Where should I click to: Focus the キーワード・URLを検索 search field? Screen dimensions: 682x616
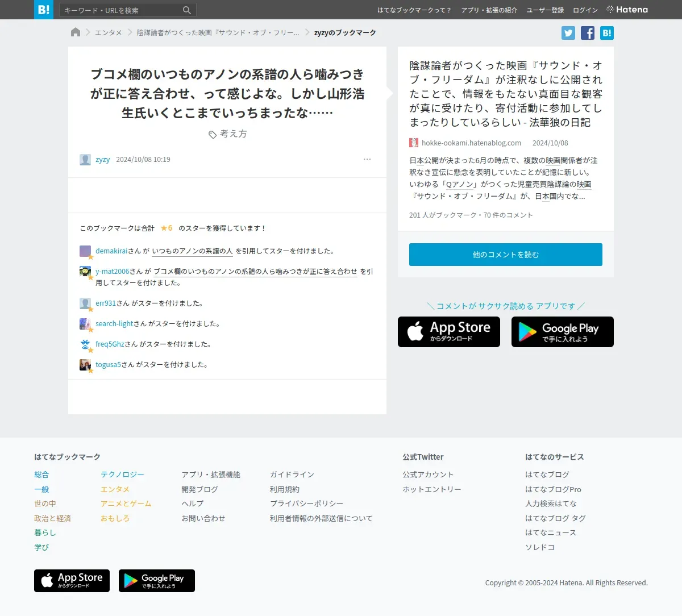(120, 10)
